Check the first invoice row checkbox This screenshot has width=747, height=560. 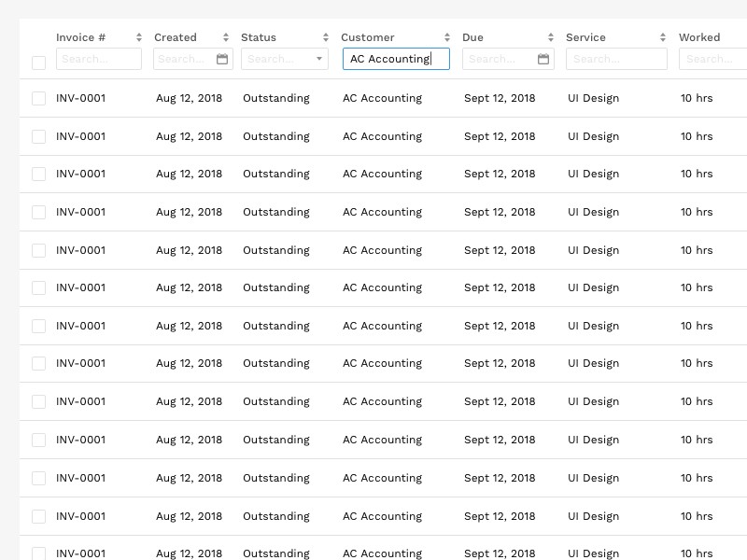38,98
